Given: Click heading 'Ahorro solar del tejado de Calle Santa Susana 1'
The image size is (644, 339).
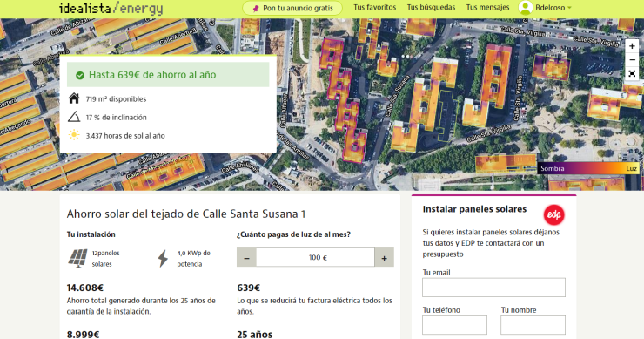Looking at the screenshot, I should (x=186, y=214).
